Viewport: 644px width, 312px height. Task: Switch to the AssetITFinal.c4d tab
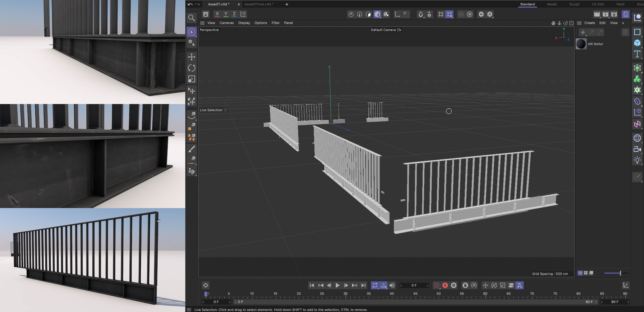(x=259, y=4)
